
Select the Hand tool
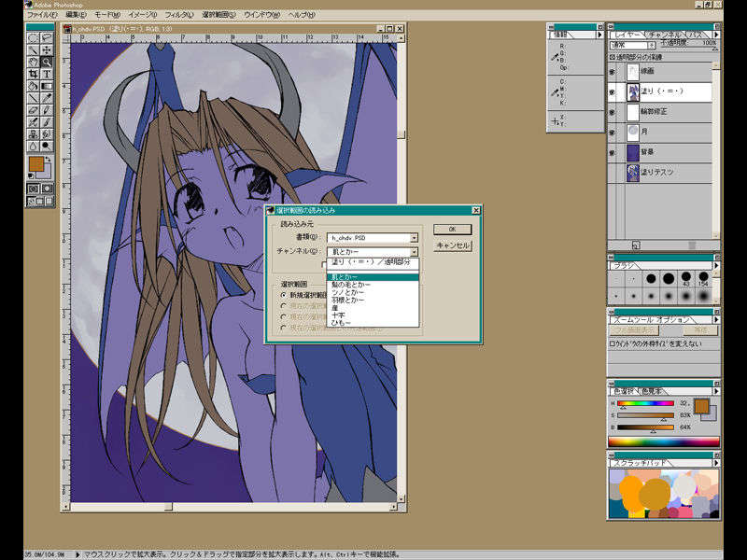(x=33, y=62)
